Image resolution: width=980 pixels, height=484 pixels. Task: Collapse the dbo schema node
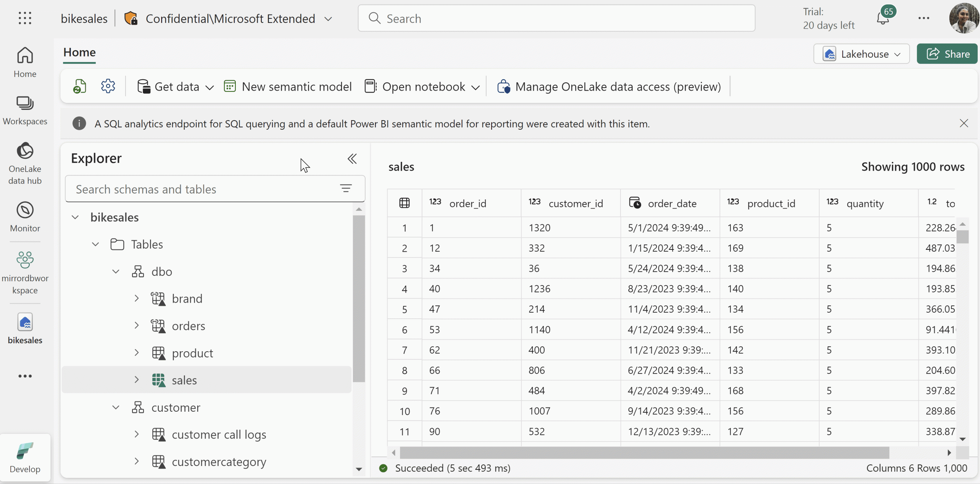point(115,271)
